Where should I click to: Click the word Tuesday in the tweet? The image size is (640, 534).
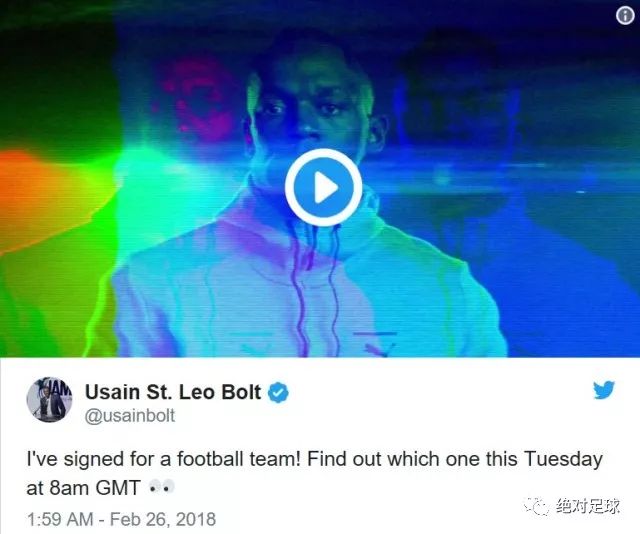point(563,459)
